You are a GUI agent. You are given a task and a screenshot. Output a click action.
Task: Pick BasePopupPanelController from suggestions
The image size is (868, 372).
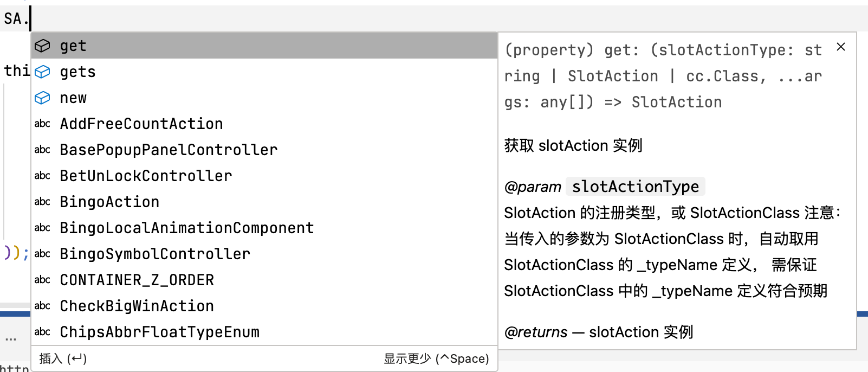(169, 150)
